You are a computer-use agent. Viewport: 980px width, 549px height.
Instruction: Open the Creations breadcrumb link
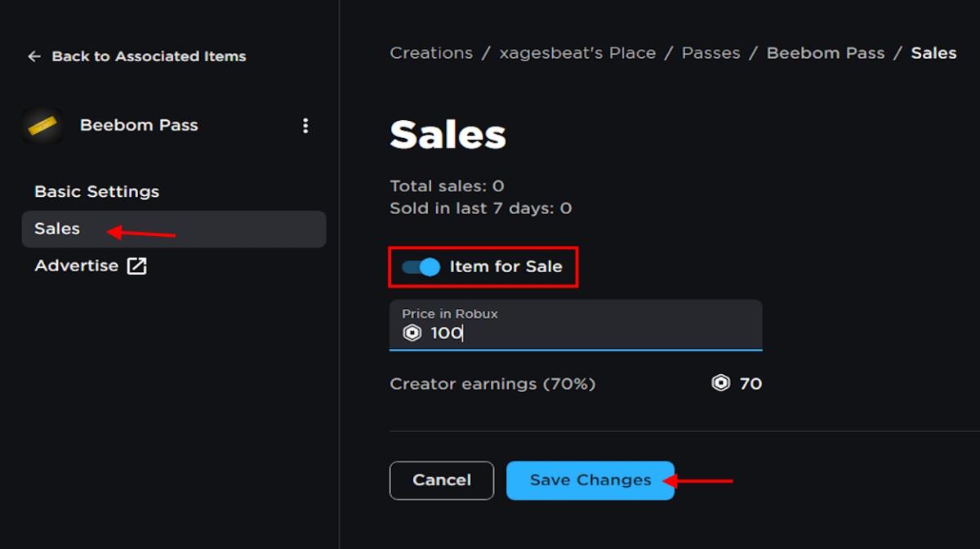[x=431, y=52]
